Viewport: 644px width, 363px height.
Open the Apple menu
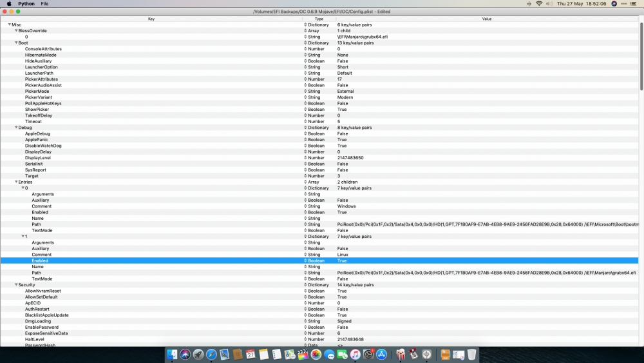pyautogui.click(x=9, y=4)
